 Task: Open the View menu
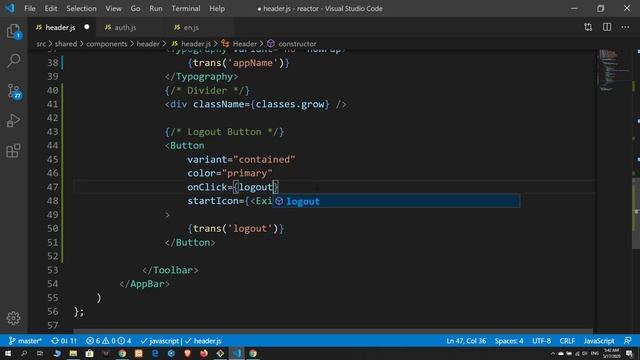point(113,8)
